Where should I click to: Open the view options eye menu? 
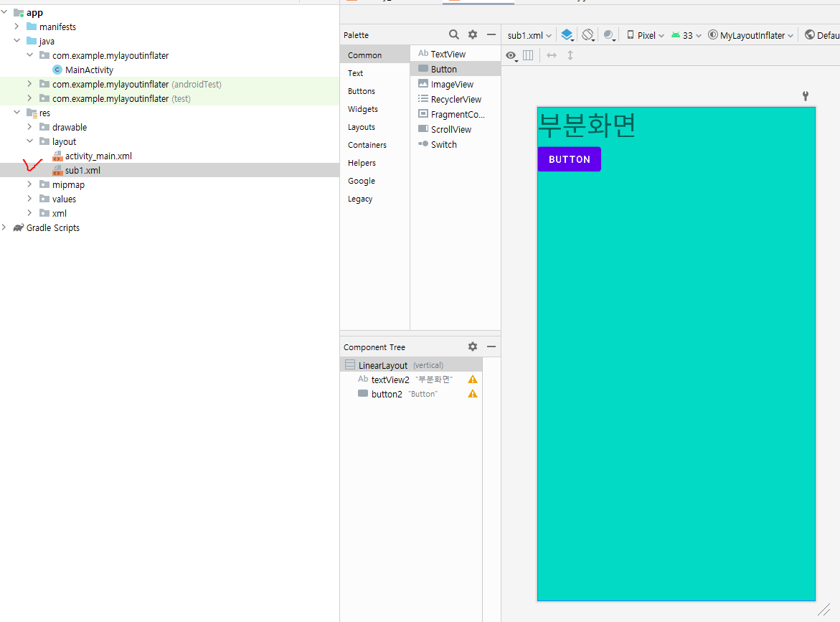[x=511, y=56]
